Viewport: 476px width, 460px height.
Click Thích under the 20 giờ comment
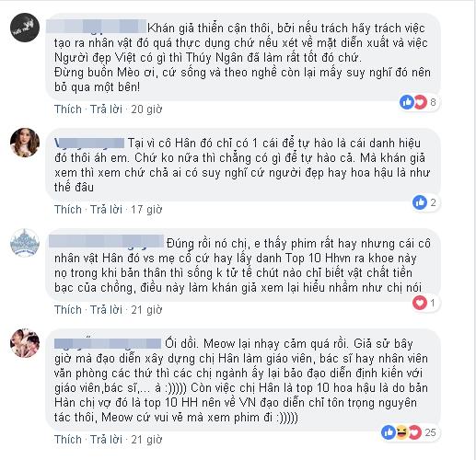tap(68, 109)
